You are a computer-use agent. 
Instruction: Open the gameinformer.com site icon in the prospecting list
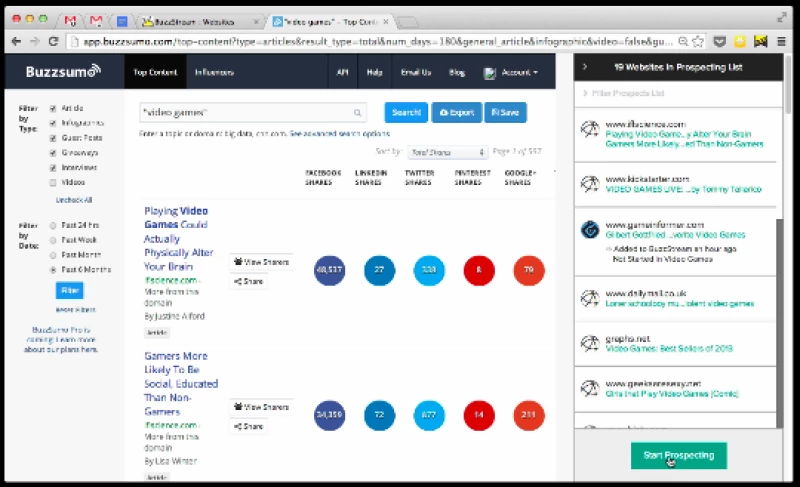591,229
